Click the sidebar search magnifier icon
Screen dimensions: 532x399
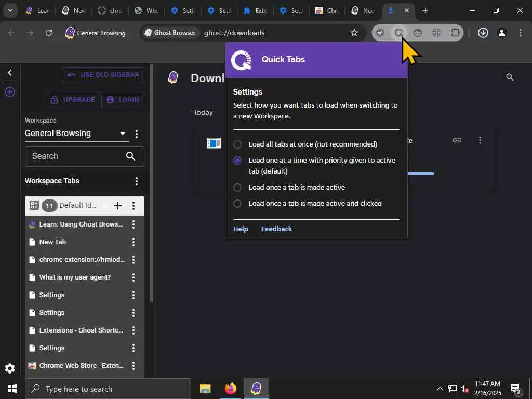point(130,156)
